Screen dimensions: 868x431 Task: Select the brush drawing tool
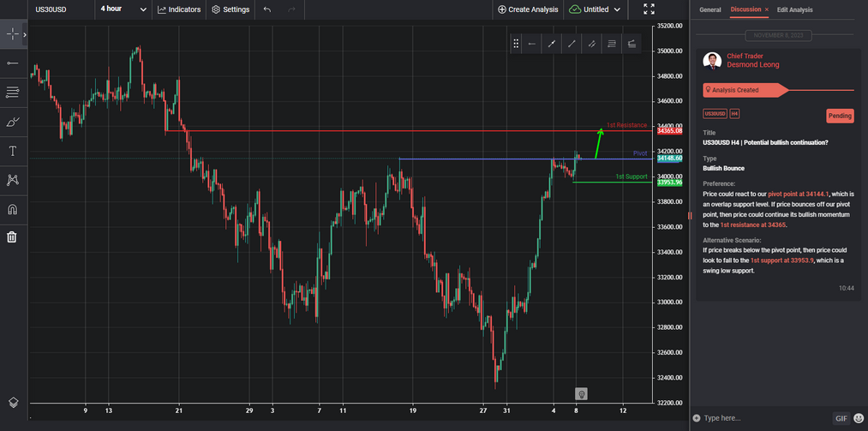coord(12,122)
